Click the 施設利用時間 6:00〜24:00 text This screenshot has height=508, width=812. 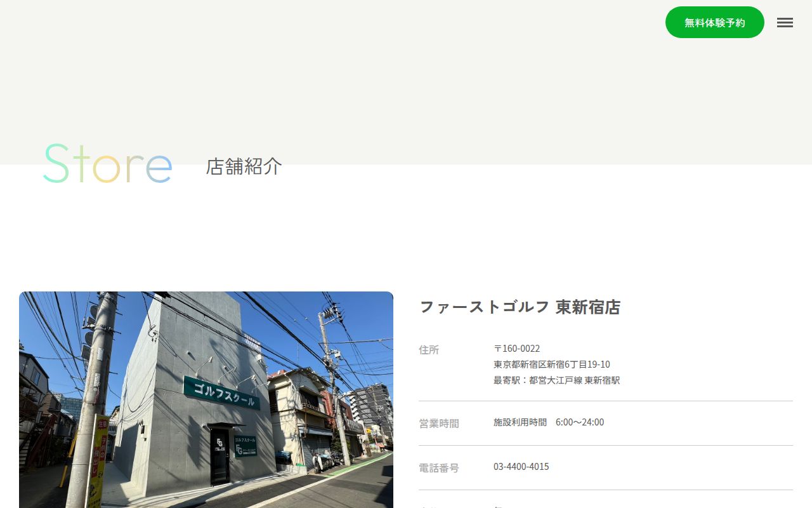coord(549,422)
